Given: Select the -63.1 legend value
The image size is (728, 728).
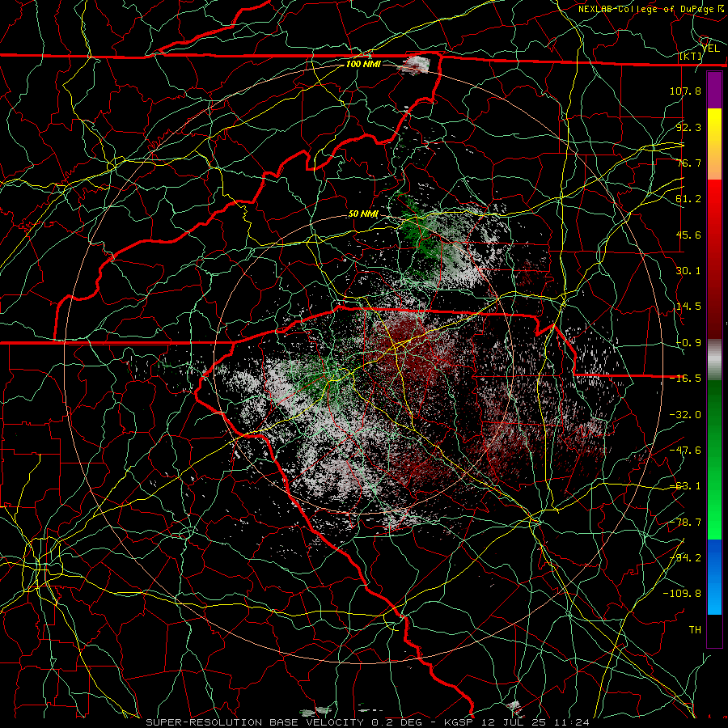Looking at the screenshot, I should 685,486.
